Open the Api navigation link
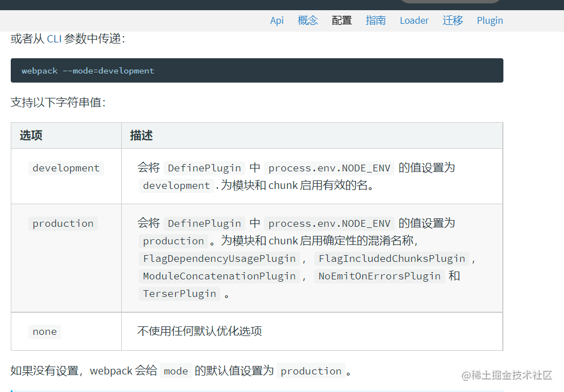This screenshot has height=392, width=564. [x=276, y=20]
